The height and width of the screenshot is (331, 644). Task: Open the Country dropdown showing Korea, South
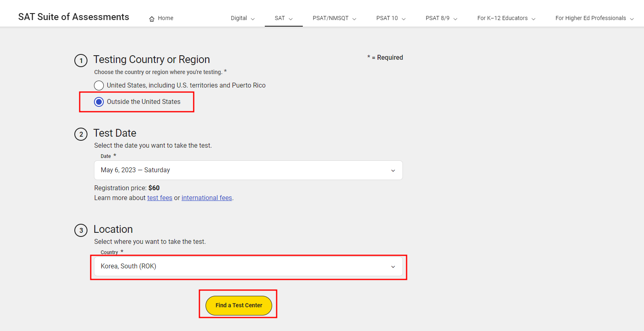point(248,266)
